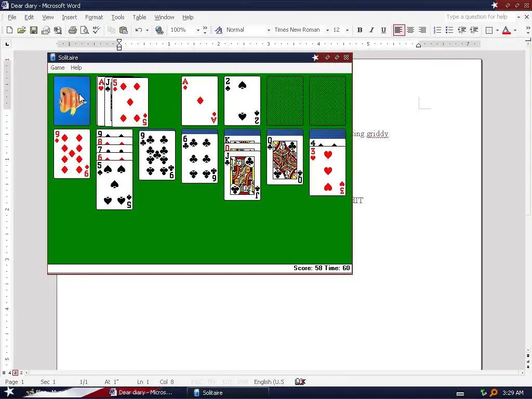The width and height of the screenshot is (532, 399).
Task: Open a file with the folder icon
Action: point(21,30)
